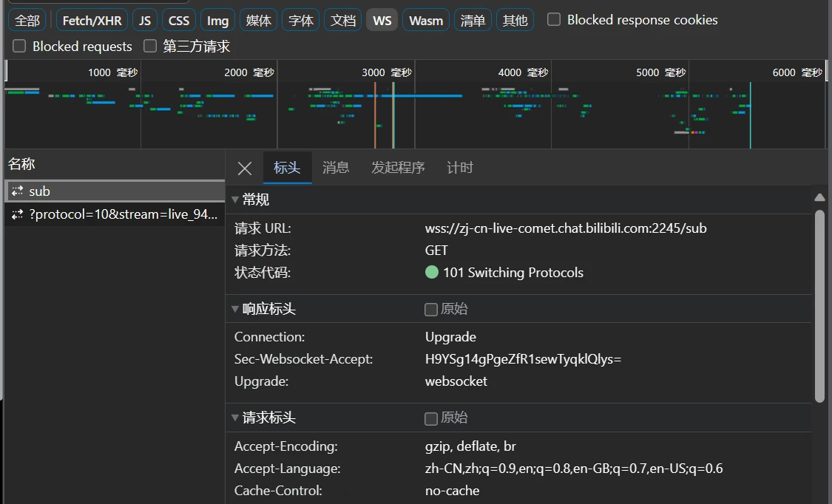
Task: Click the Accept-Encoding value gzip, deflate, br
Action: coord(470,446)
